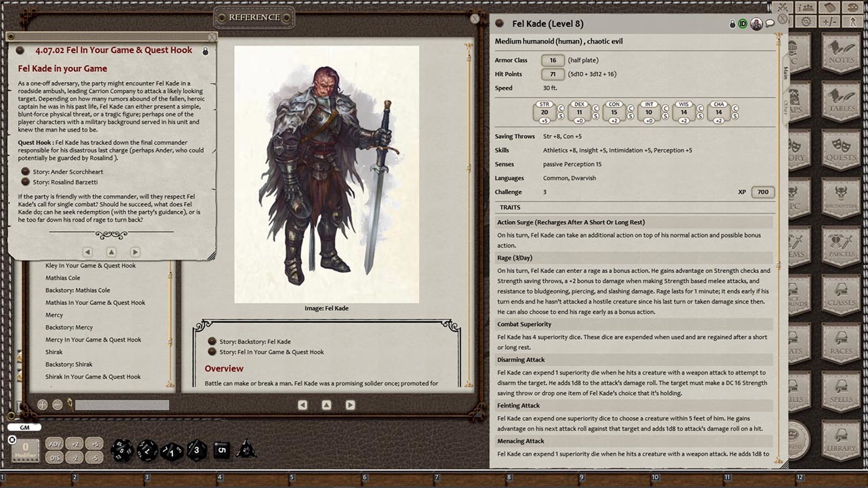The image size is (868, 488).
Task: Advance to next story page with right chevron
Action: coord(351,405)
